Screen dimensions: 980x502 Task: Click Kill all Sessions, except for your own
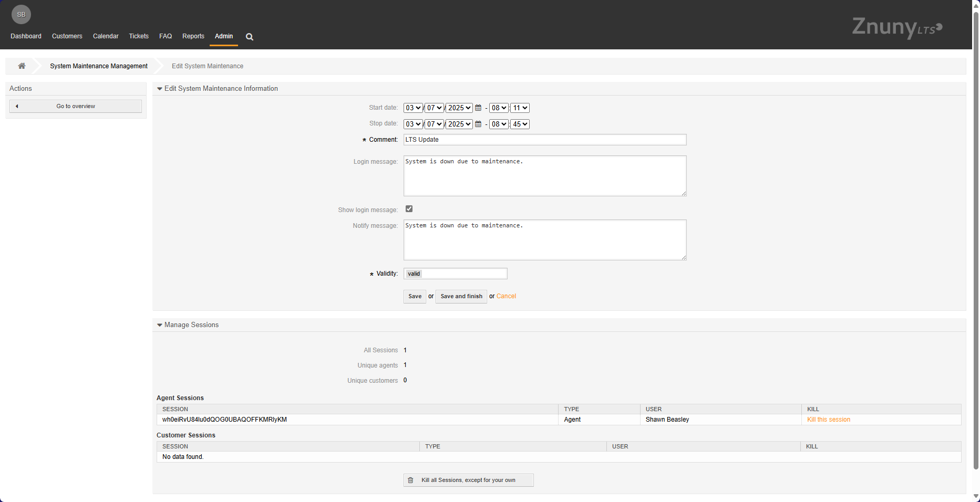click(x=468, y=480)
